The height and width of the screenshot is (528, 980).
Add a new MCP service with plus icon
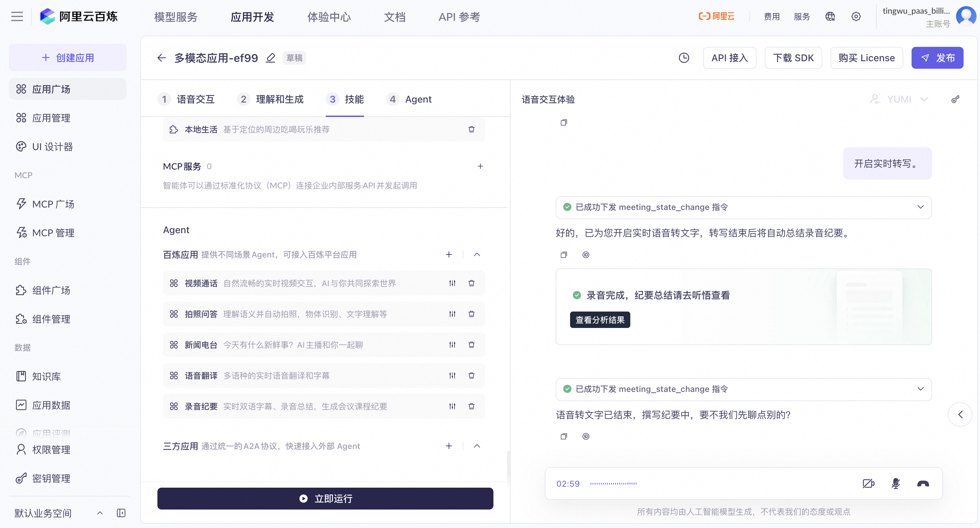pyautogui.click(x=480, y=167)
